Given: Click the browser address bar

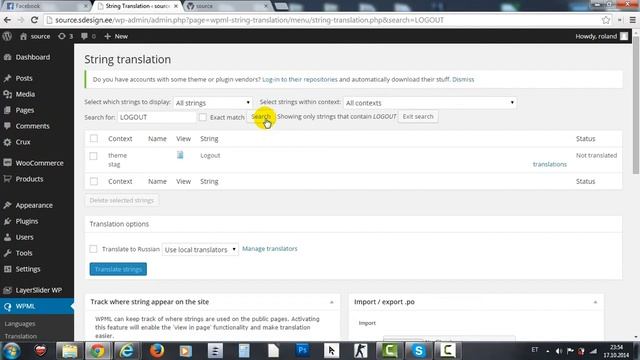Looking at the screenshot, I should coord(322,20).
